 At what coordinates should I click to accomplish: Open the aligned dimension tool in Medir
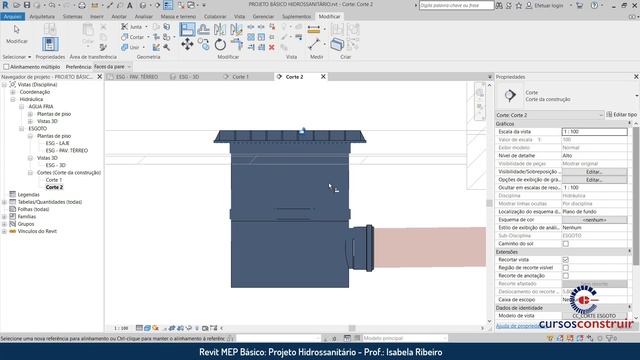(313, 29)
